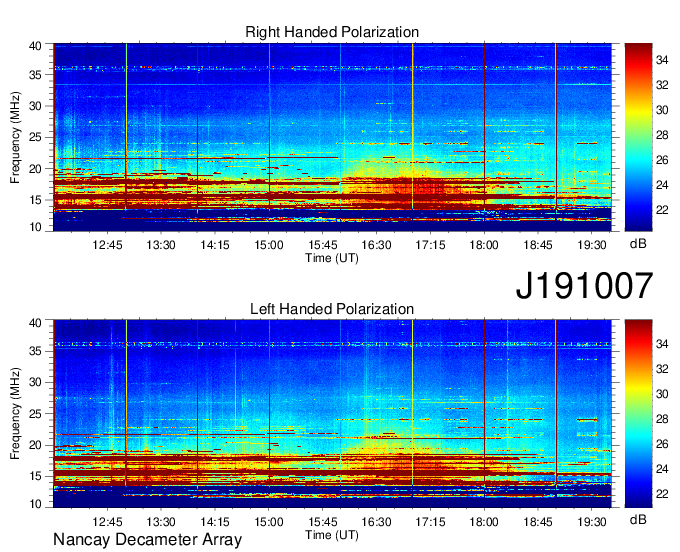Click the 14:15 time tick on the Left Handed plot
Screen dimensions: 680x552
[215, 521]
